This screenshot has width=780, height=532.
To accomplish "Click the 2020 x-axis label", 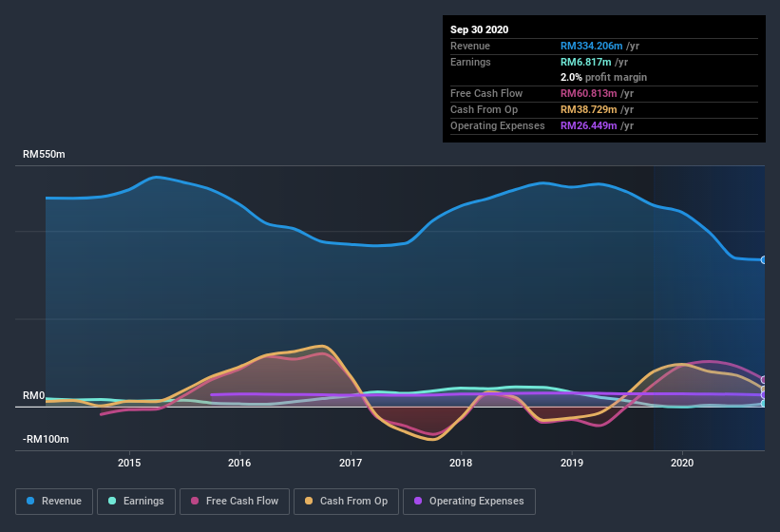I will click(x=682, y=463).
